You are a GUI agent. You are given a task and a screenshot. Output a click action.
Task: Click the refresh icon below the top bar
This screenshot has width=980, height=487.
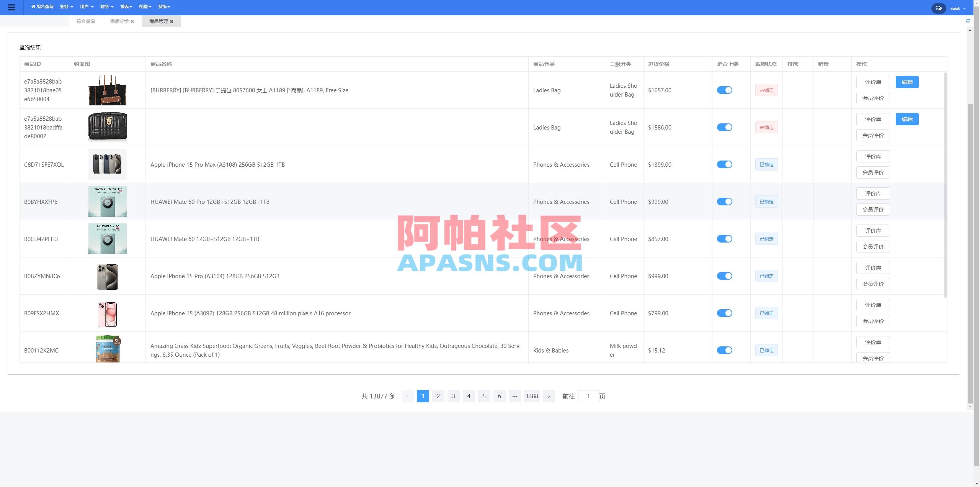[969, 21]
